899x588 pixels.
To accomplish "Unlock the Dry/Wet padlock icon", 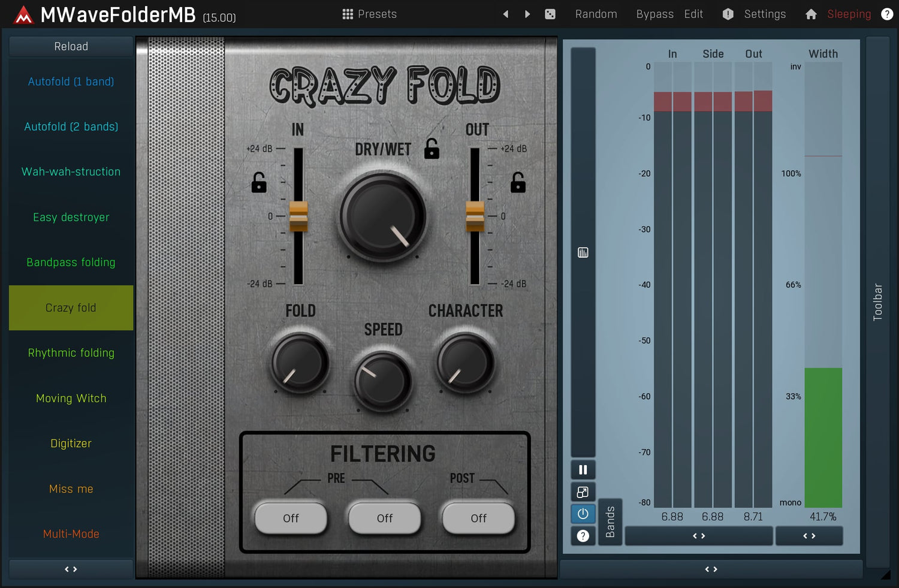I will pyautogui.click(x=432, y=149).
